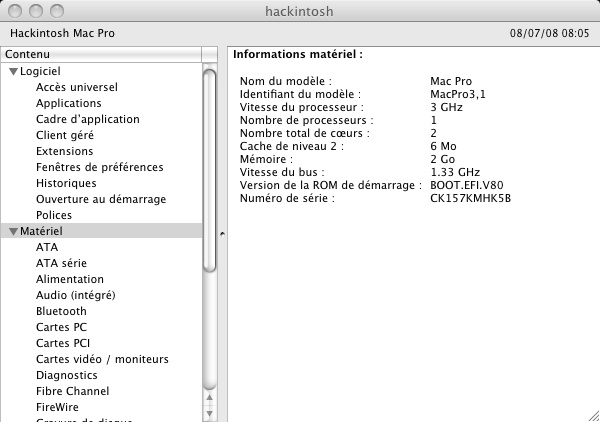Select Ouverture au démarrage item
The image size is (600, 422).
(101, 199)
